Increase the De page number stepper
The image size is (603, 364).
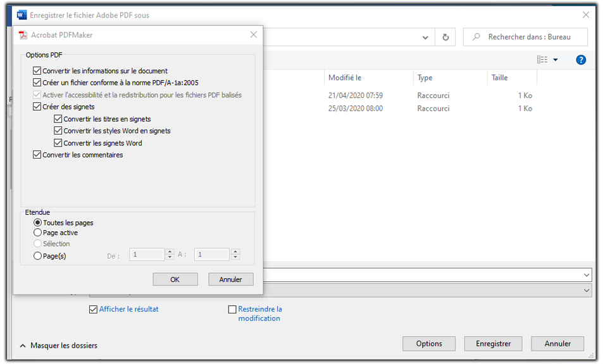click(169, 252)
